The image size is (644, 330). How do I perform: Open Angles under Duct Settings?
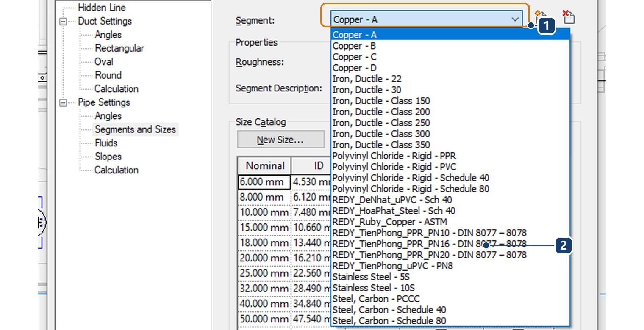pyautogui.click(x=108, y=35)
